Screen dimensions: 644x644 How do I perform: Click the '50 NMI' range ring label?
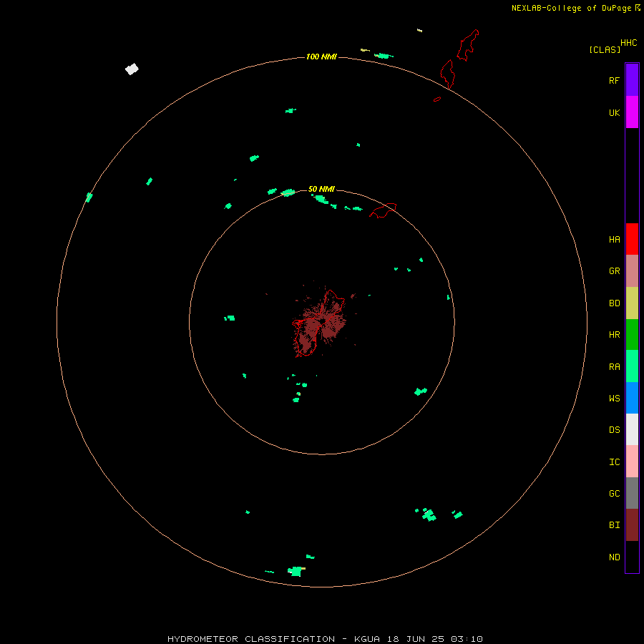[x=321, y=189]
